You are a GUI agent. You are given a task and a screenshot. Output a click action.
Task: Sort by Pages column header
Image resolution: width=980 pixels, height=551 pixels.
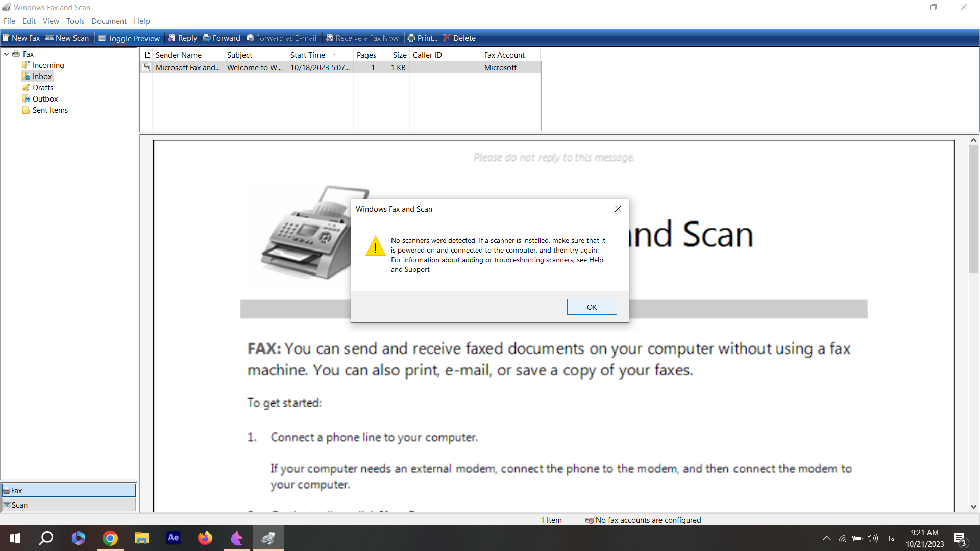click(x=366, y=55)
